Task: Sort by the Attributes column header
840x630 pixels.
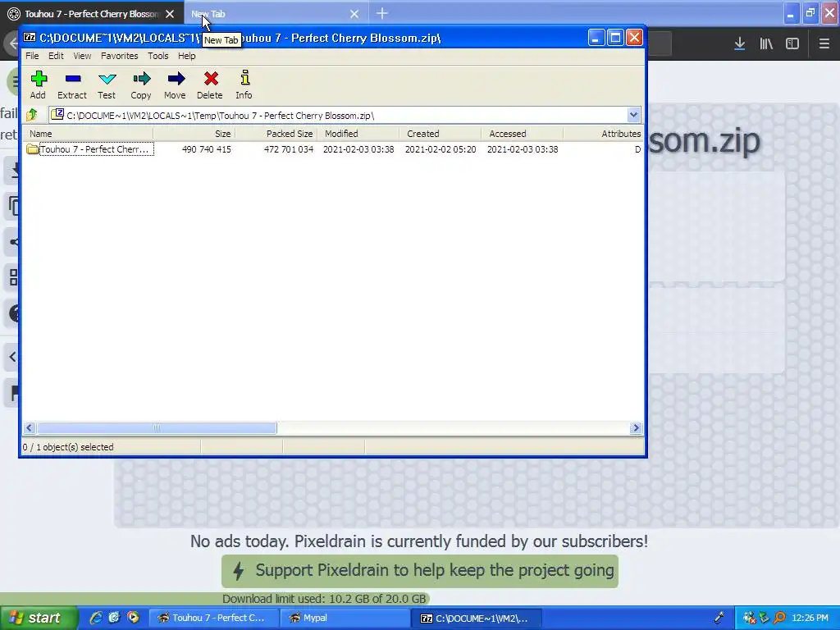Action: (604, 134)
